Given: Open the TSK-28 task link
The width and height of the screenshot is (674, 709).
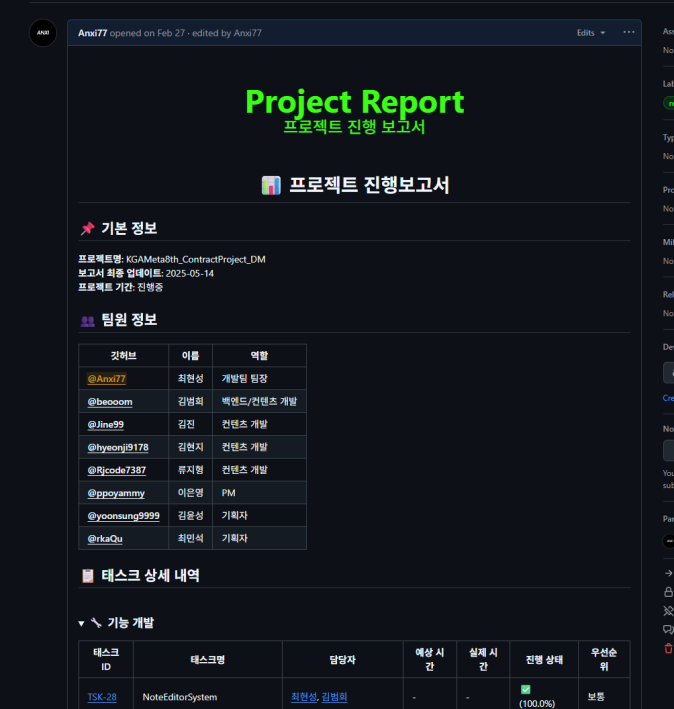Looking at the screenshot, I should click(x=102, y=697).
